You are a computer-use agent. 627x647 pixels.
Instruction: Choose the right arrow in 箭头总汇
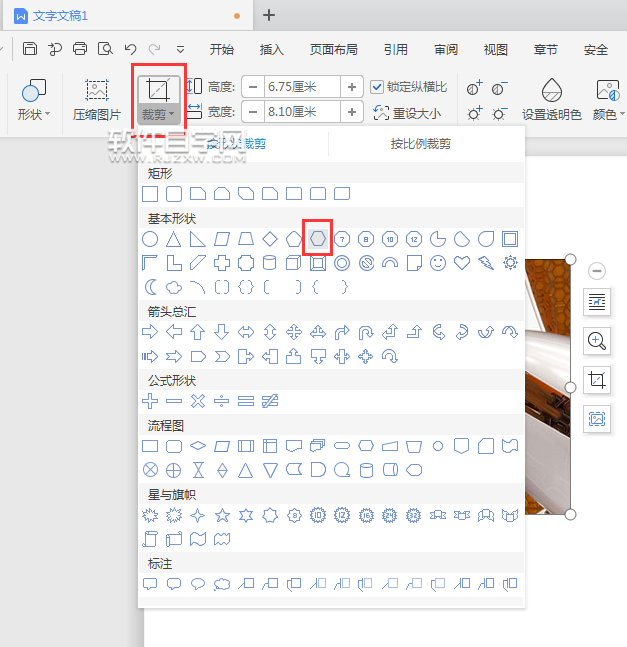pos(150,332)
